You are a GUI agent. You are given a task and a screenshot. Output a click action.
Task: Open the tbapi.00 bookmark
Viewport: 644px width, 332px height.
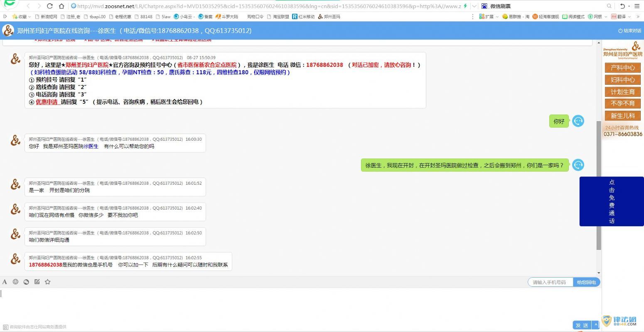click(x=95, y=17)
